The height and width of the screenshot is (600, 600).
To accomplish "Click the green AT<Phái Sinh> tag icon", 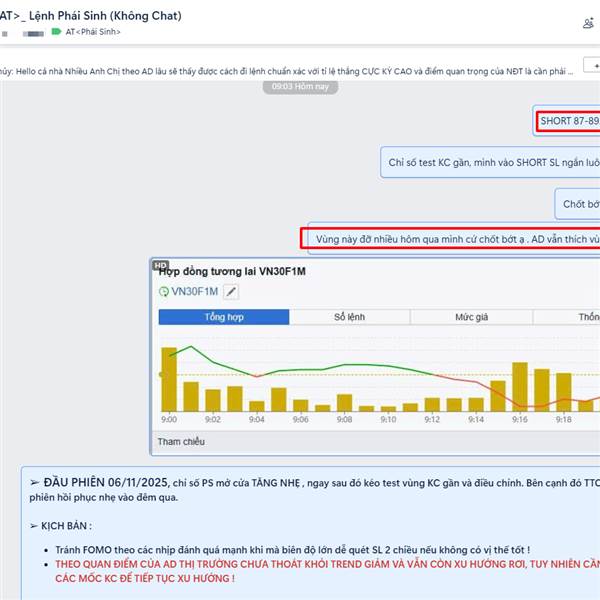I will 56,31.
